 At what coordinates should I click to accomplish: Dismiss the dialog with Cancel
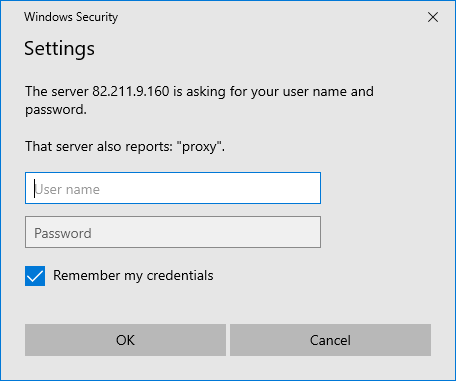(x=330, y=340)
